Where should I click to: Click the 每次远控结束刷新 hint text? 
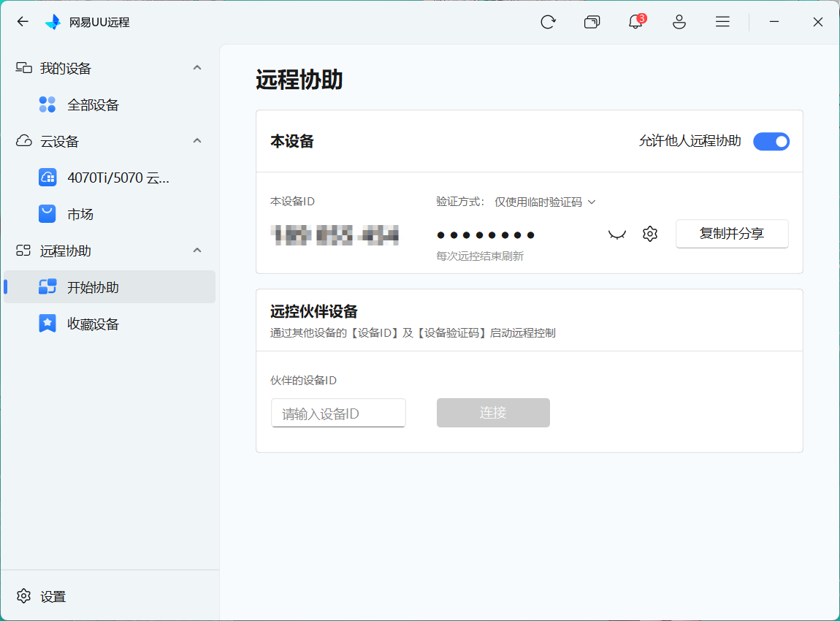click(x=479, y=256)
